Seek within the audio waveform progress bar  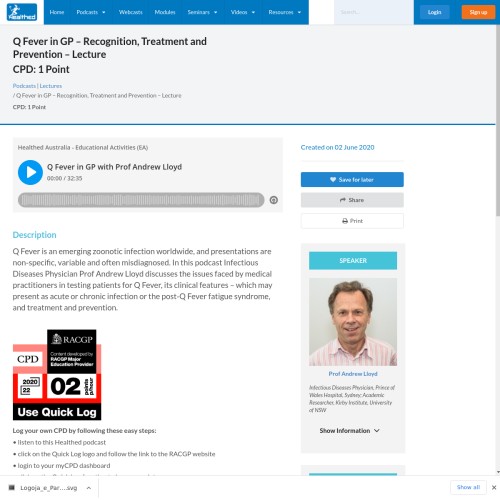[141, 200]
